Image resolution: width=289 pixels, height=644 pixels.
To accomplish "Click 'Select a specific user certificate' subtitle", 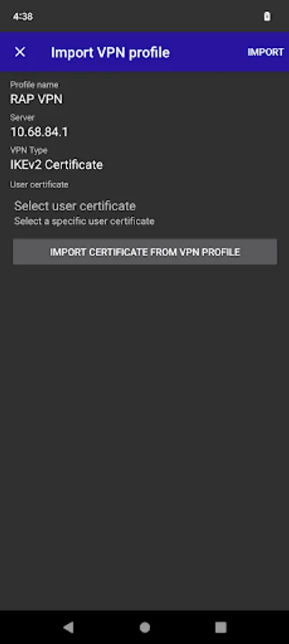I will [x=84, y=221].
